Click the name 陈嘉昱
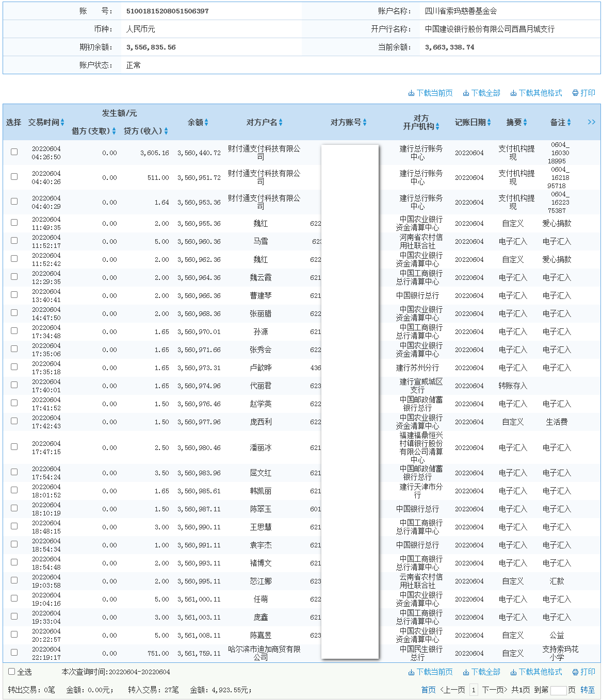Image resolution: width=602 pixels, height=700 pixels. (x=261, y=636)
